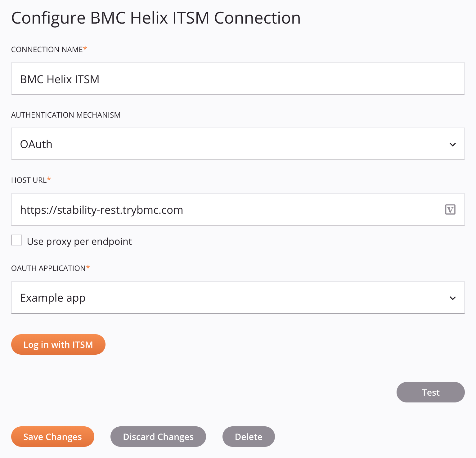The image size is (476, 458).
Task: Click the chevron arrow beside OAuth value
Action: coord(453,144)
